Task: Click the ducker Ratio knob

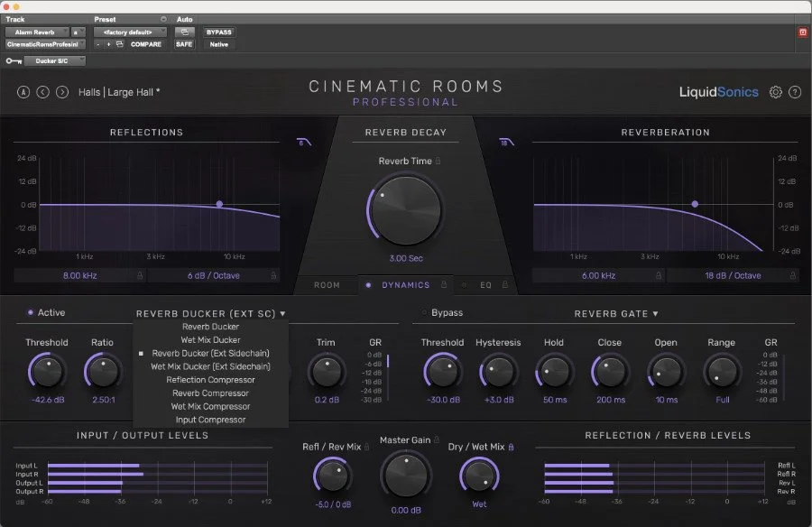Action: pos(103,371)
